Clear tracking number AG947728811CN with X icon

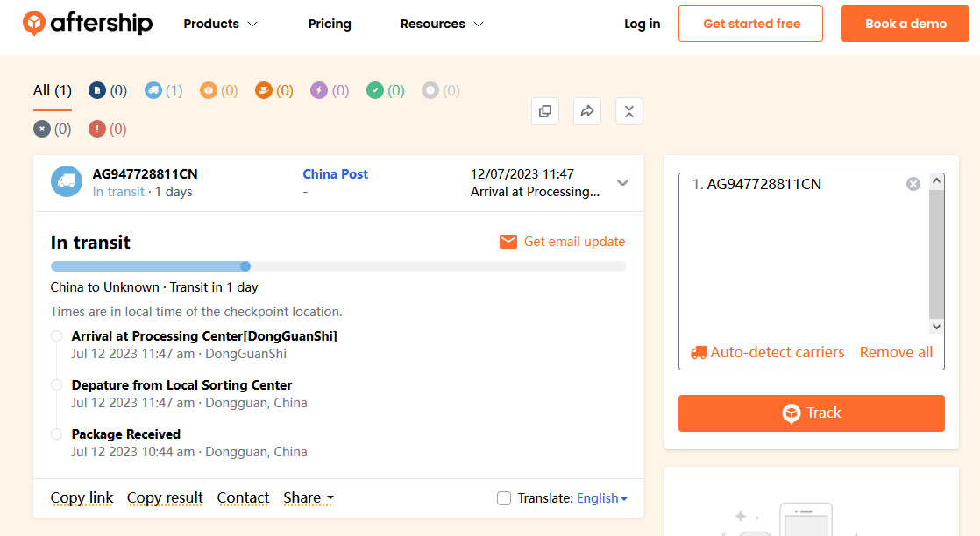(913, 184)
